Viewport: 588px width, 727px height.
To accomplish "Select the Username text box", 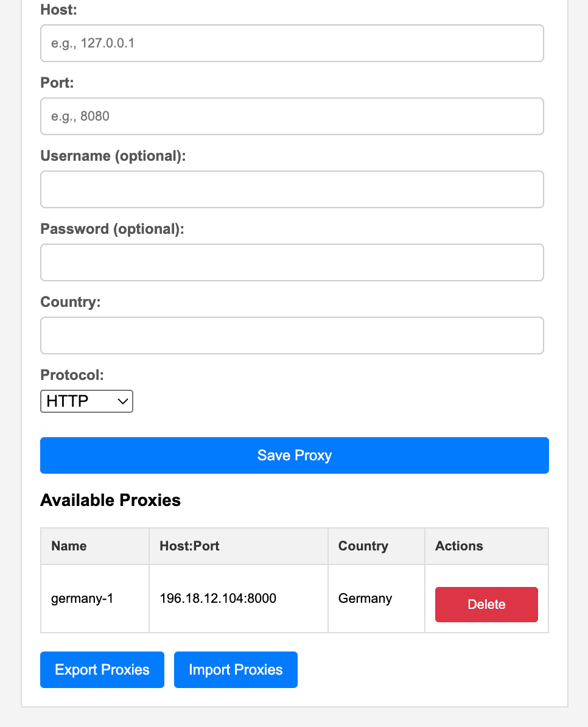I will 292,189.
